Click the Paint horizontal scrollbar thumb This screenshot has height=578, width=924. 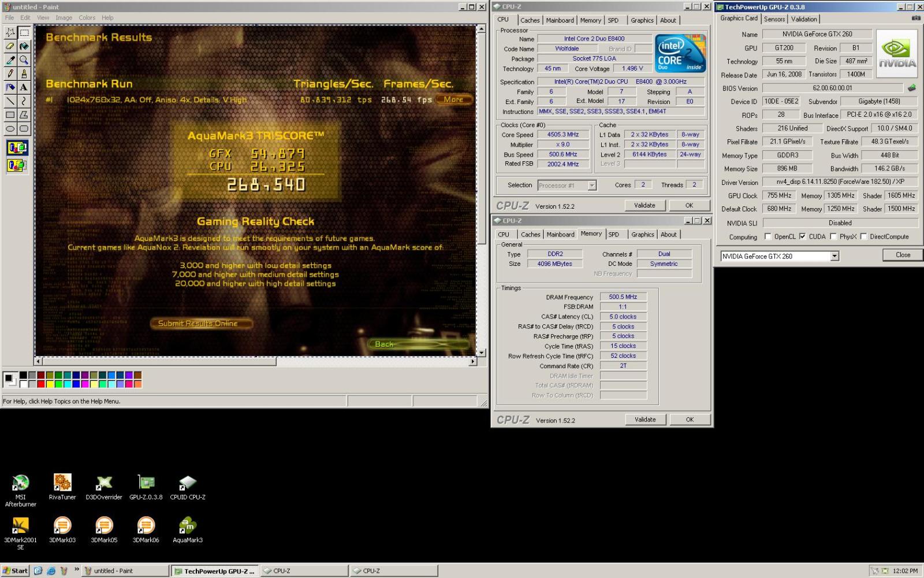pyautogui.click(x=159, y=361)
